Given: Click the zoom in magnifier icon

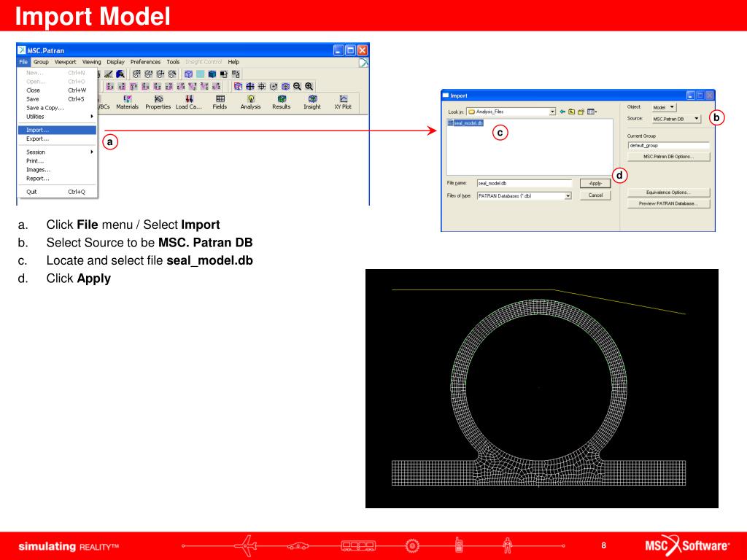Looking at the screenshot, I should coord(309,86).
